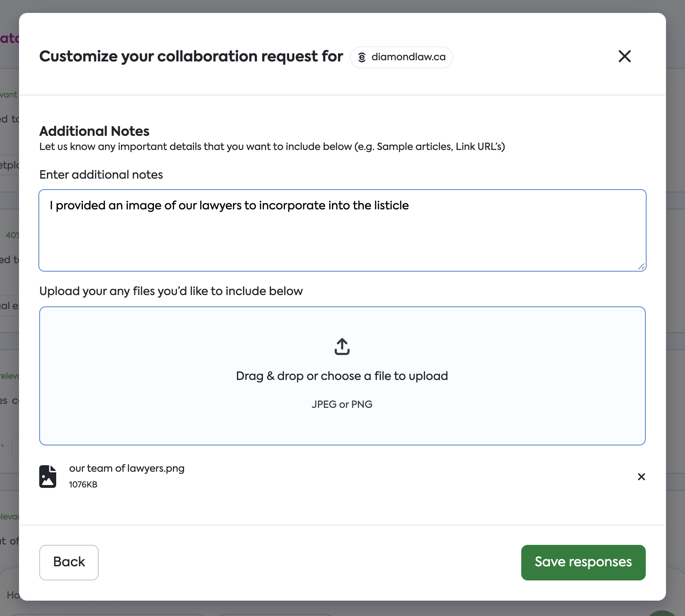Click the 'Enter additional notes' label
The image size is (685, 616).
click(101, 175)
